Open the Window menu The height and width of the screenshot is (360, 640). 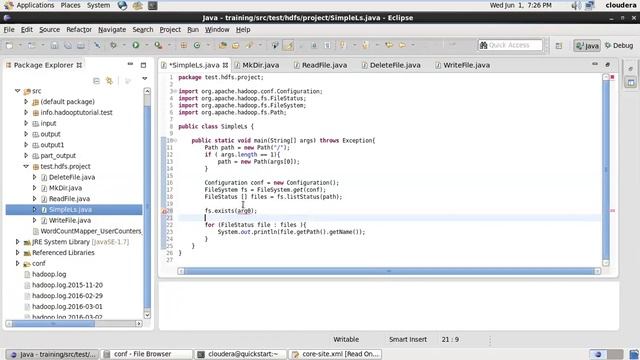(217, 30)
